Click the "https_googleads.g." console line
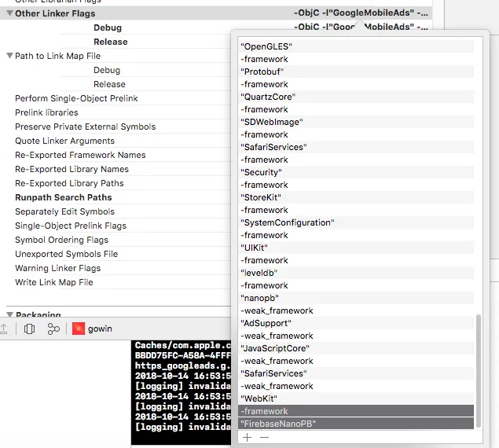The height and width of the screenshot is (448, 499). pyautogui.click(x=183, y=365)
